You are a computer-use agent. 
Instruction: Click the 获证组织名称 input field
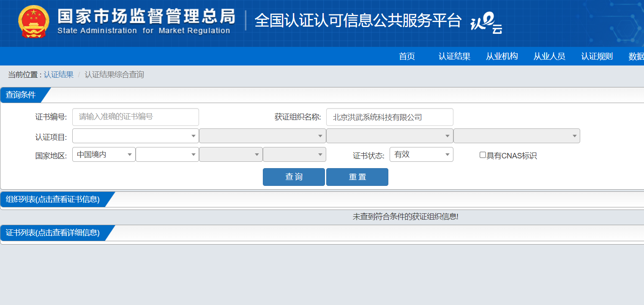[390, 117]
